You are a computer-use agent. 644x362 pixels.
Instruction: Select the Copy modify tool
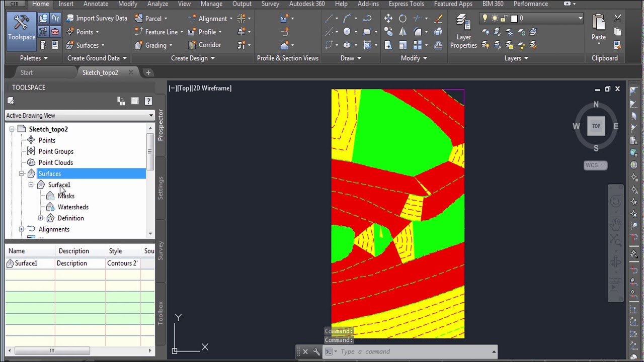click(388, 32)
